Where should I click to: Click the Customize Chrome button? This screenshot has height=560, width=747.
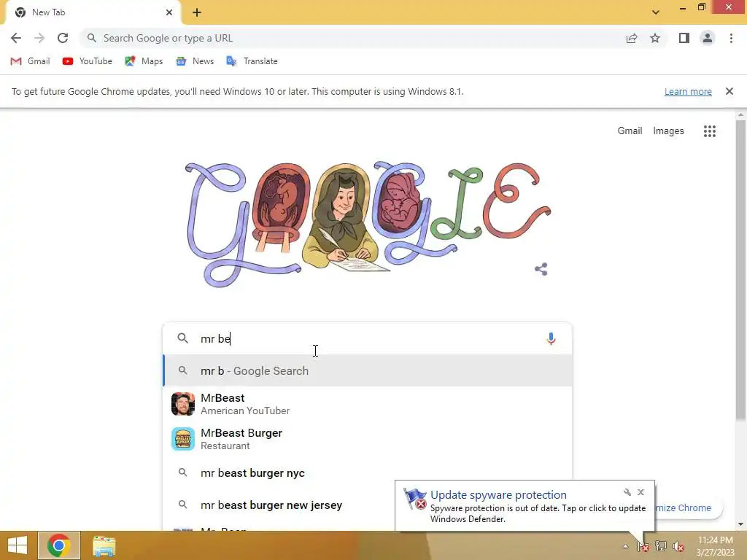pos(689,508)
